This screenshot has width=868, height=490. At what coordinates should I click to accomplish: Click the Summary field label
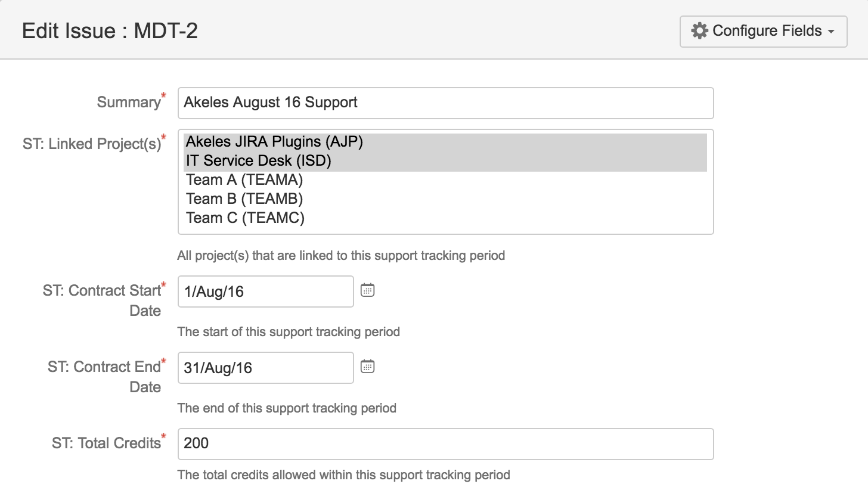(x=128, y=103)
